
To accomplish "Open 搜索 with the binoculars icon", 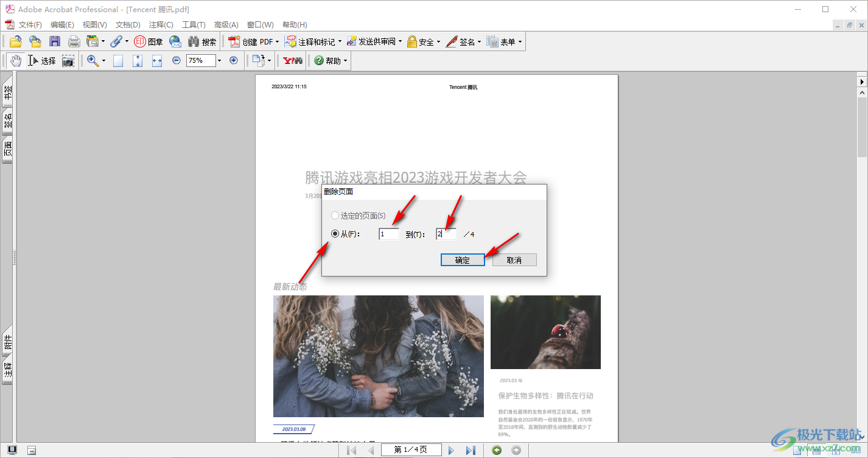I will click(202, 41).
